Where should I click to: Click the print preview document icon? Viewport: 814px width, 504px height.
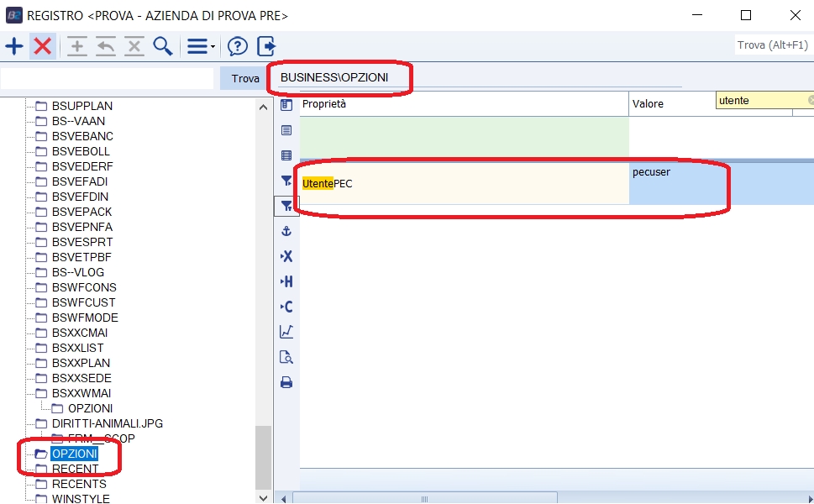pyautogui.click(x=286, y=357)
